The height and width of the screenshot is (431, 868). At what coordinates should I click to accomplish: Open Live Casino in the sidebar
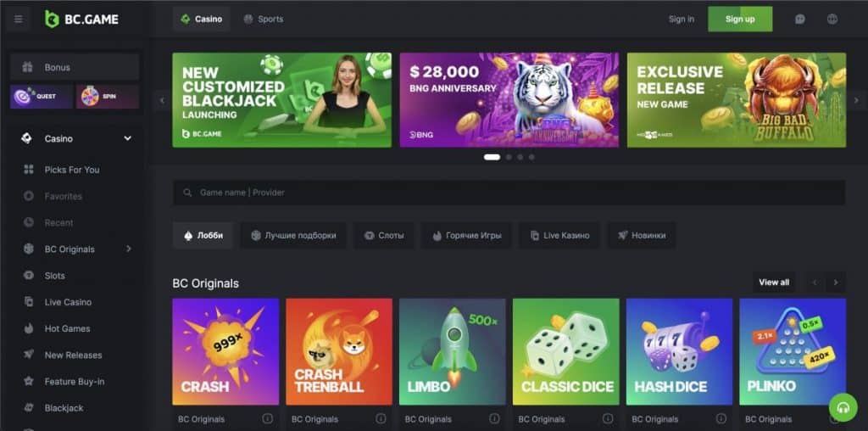pyautogui.click(x=68, y=302)
